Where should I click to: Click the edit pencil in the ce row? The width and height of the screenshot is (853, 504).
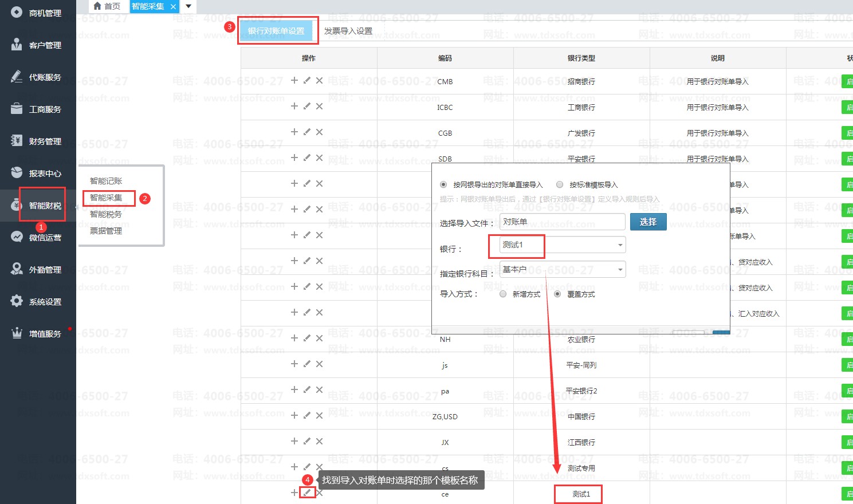coord(307,493)
